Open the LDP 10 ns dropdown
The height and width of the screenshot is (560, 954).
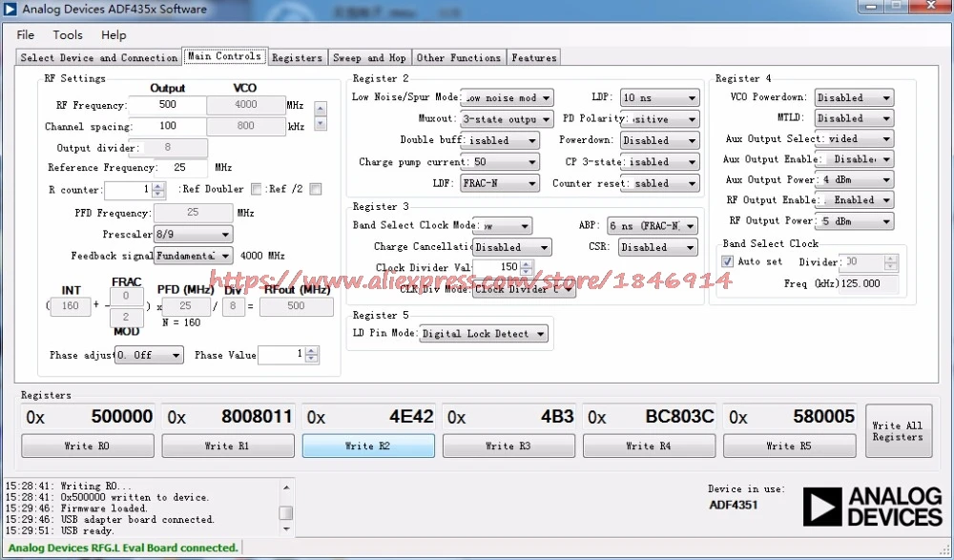[x=660, y=97]
